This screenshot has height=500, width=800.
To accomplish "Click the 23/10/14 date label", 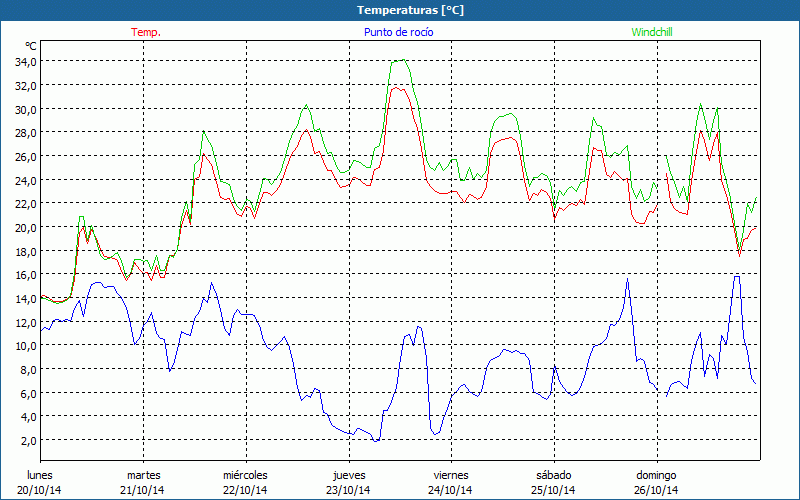I will tap(348, 490).
